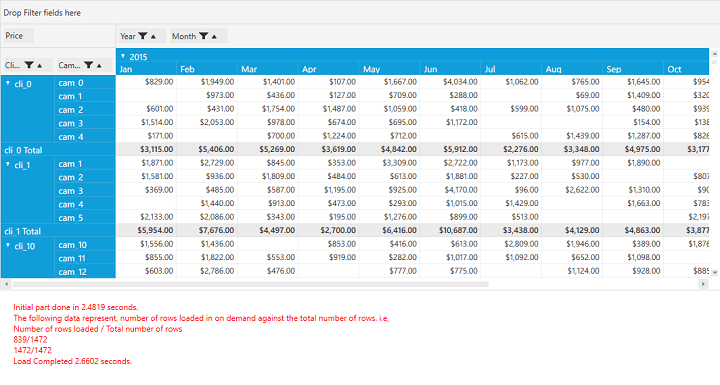Open the Month field filter icon

point(203,36)
